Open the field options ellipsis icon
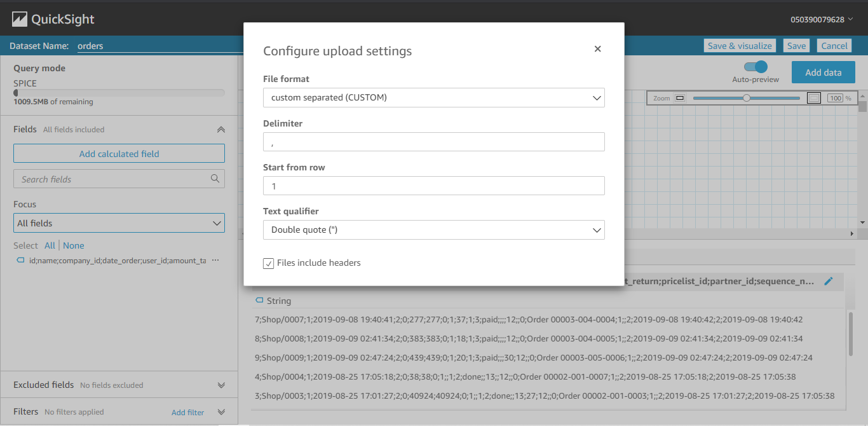This screenshot has width=868, height=426. click(x=215, y=259)
